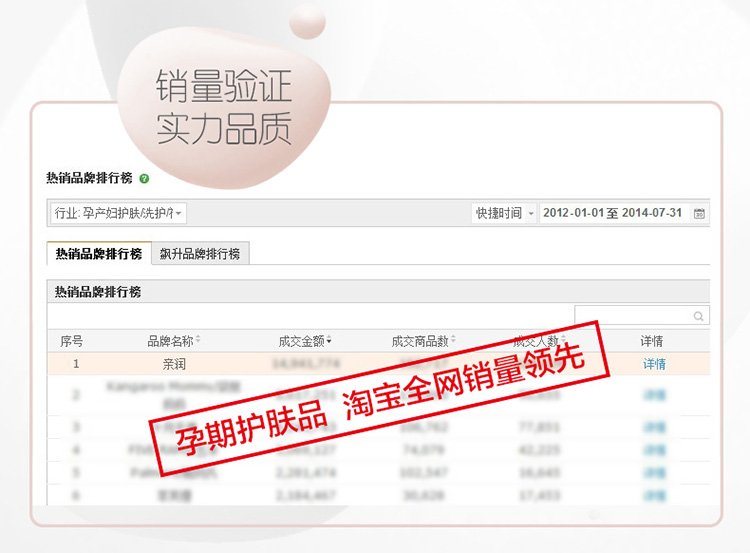Click the 详情 column header
This screenshot has width=750, height=553.
pos(651,341)
